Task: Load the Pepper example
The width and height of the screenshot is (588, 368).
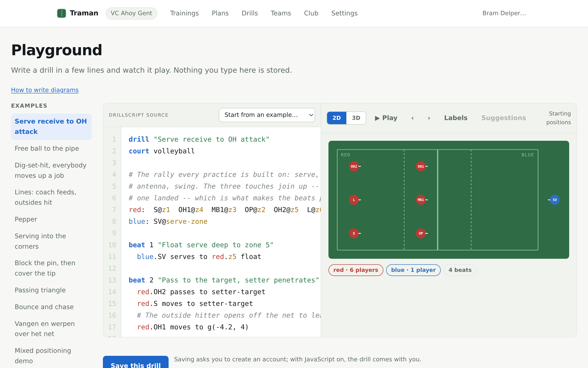Action: tap(51, 219)
